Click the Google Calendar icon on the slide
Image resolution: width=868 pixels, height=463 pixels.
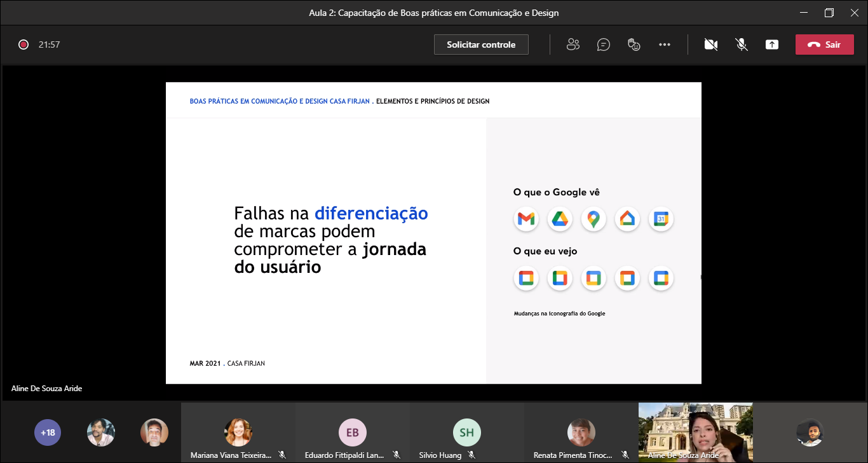(661, 219)
